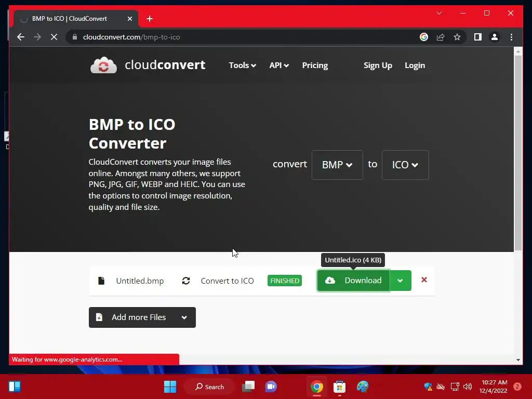Click the cloudconvert wordmark
The width and height of the screenshot is (532, 399).
pos(165,65)
